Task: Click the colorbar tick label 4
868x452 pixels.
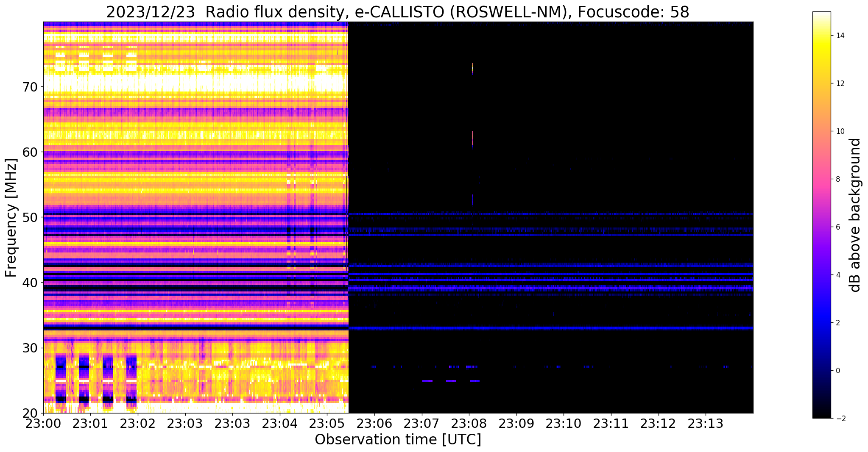Action: 837,275
